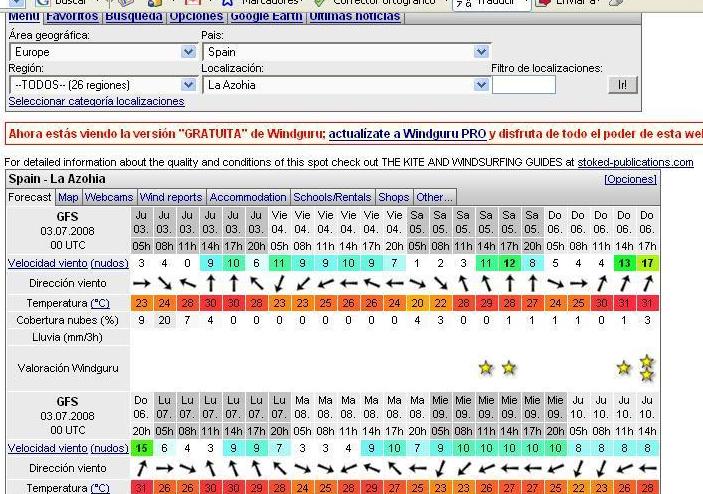The image size is (703, 494).
Task: Click the single star under Do 06 14h
Action: (x=624, y=368)
